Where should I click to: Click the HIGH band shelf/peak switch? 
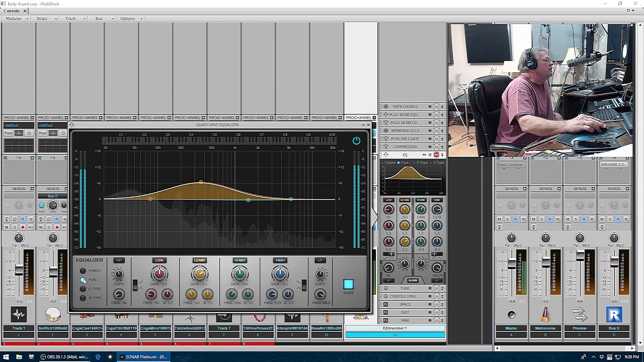pos(304,285)
